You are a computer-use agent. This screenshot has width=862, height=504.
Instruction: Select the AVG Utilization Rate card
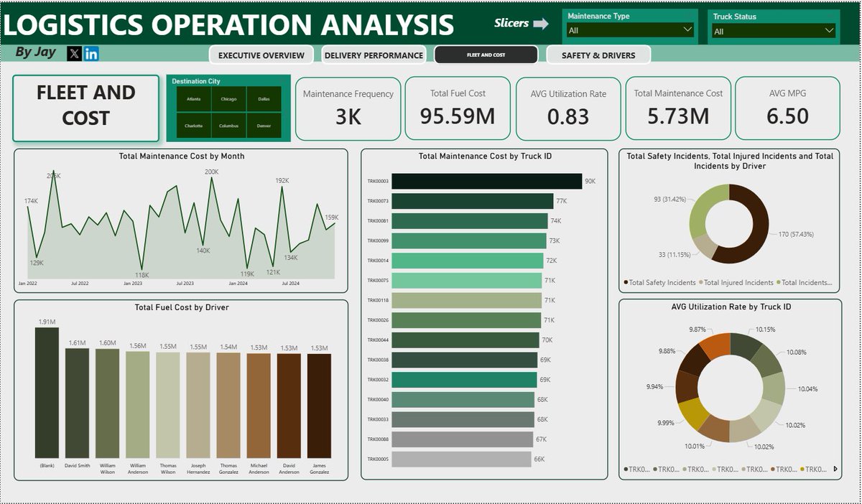point(568,108)
